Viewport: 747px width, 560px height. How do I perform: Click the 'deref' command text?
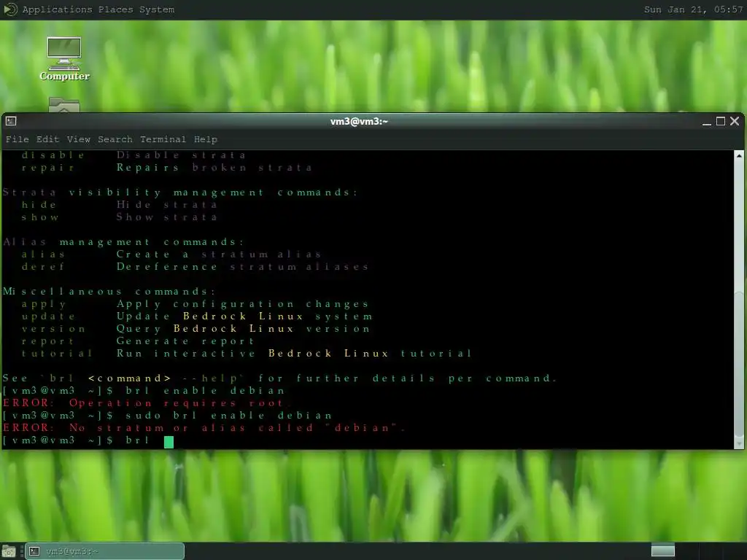click(x=43, y=267)
